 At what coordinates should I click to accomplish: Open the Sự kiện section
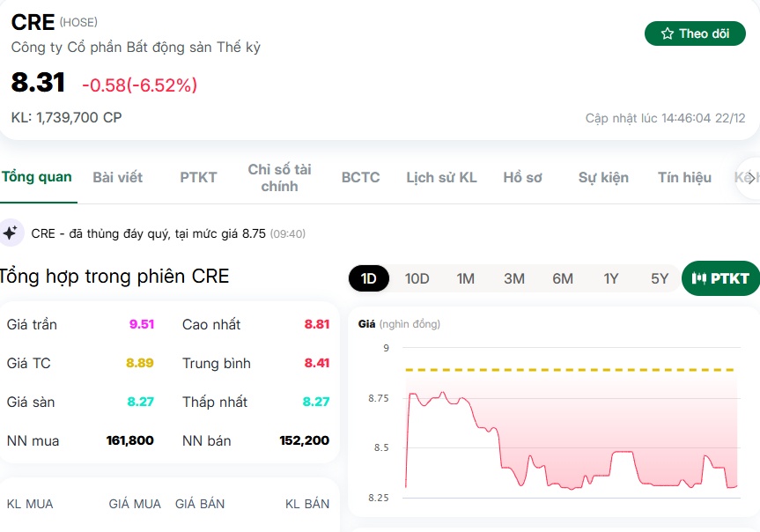604,177
